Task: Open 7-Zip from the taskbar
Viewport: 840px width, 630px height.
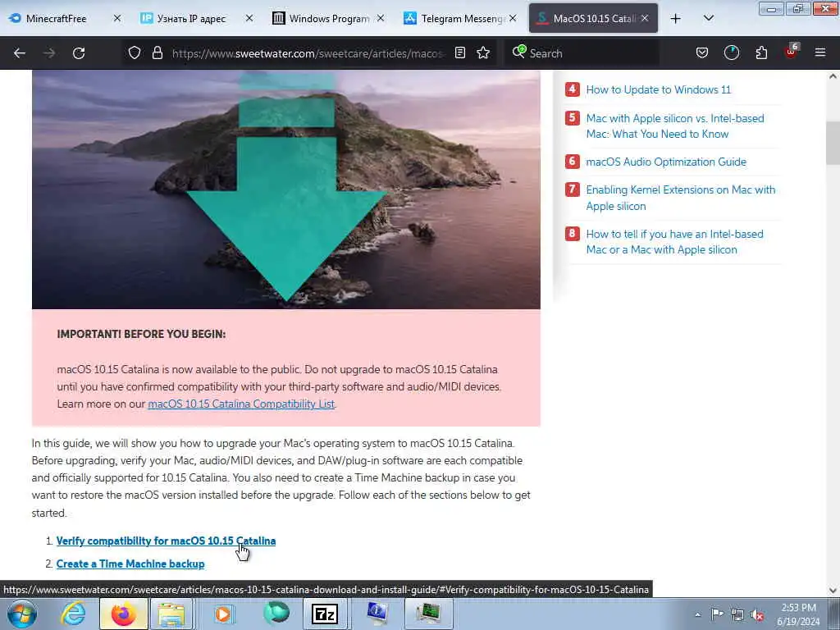Action: tap(325, 614)
